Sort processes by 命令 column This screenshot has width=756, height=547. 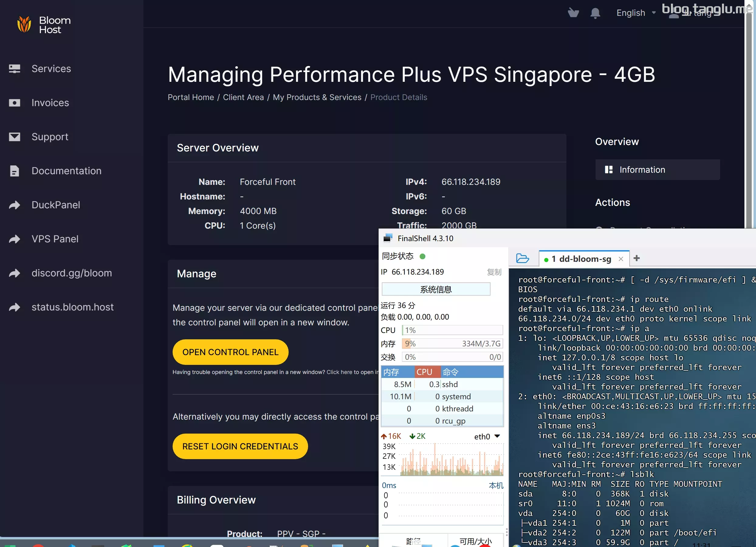(472, 372)
